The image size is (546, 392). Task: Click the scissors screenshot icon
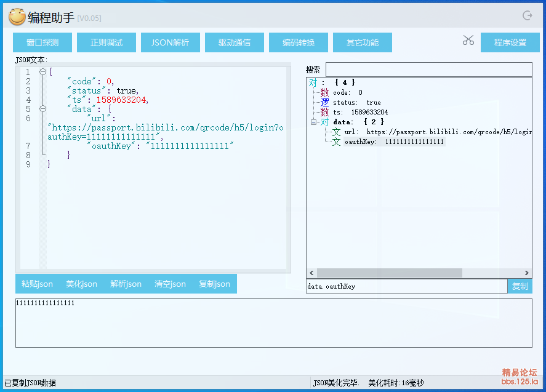click(468, 41)
